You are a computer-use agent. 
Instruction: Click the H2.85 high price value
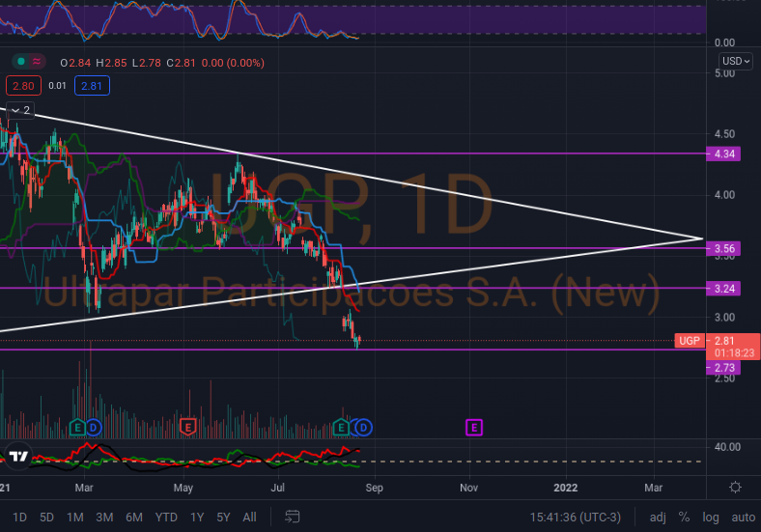[x=111, y=63]
